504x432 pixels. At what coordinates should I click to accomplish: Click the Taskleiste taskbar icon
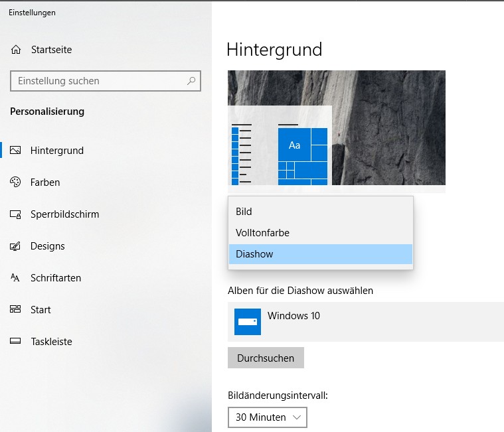15,341
